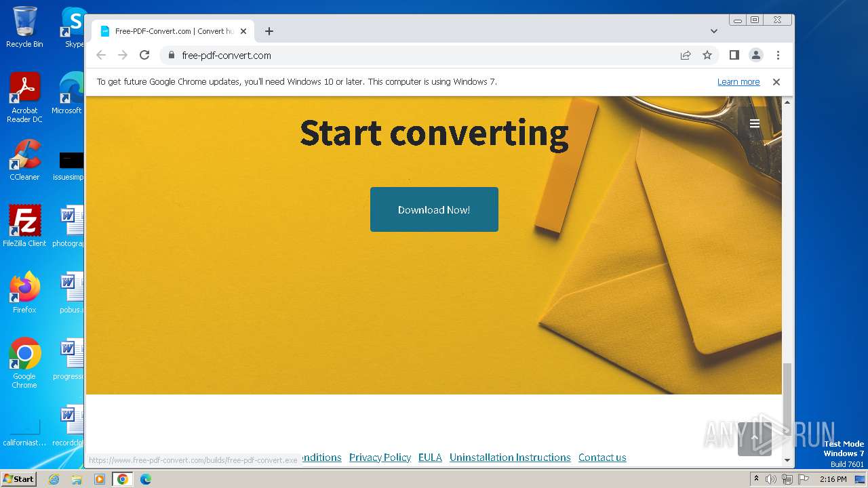Open CCleaner desktop icon

coord(24,160)
